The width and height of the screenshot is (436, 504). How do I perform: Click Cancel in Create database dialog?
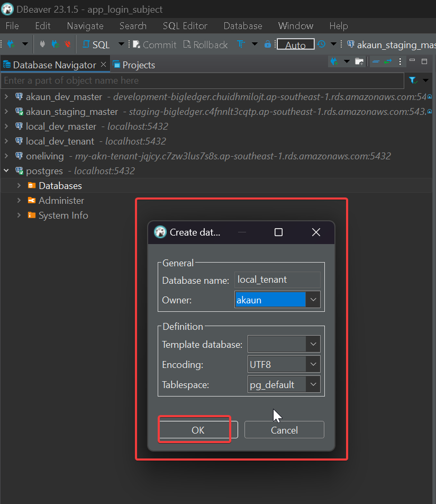284,430
